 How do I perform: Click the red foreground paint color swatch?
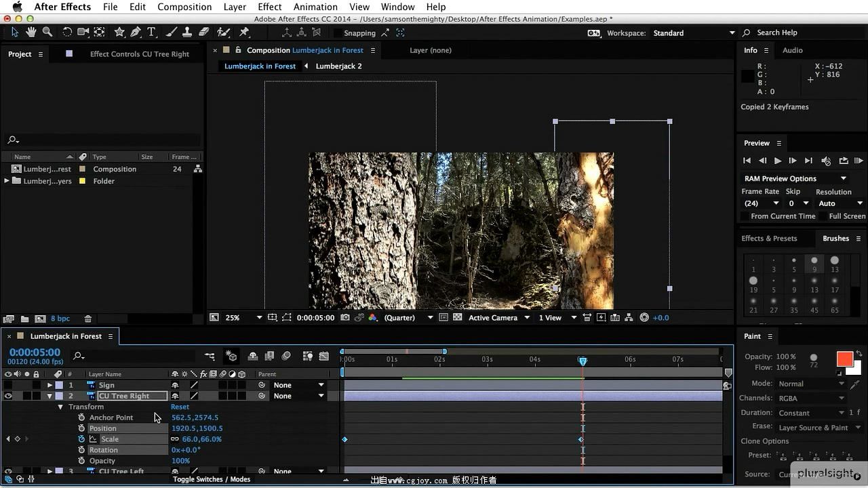844,359
